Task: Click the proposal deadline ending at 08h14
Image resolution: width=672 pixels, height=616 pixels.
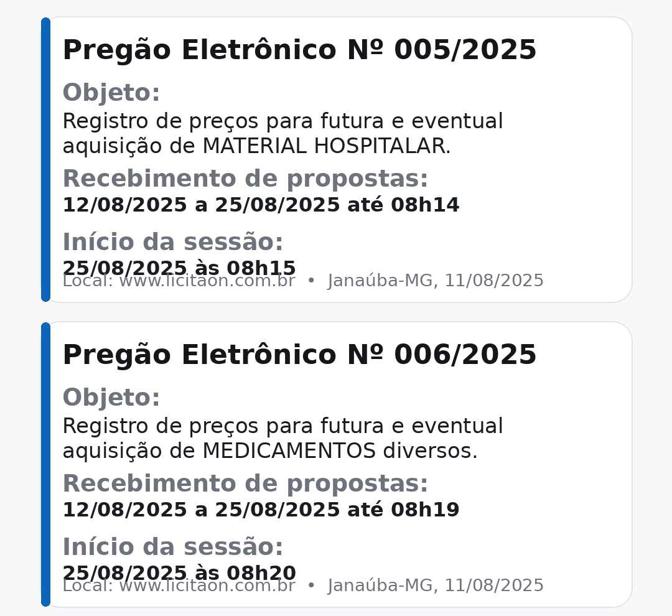Action: tap(261, 205)
